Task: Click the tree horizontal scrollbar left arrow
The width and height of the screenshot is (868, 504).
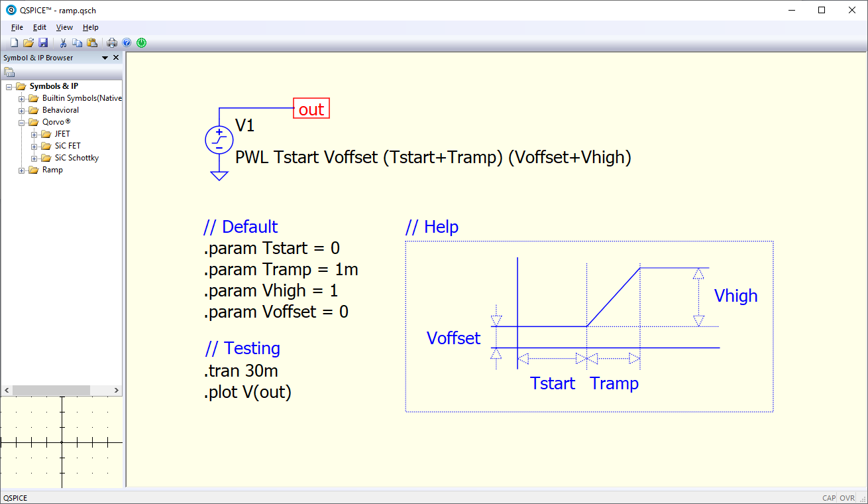Action: tap(7, 390)
